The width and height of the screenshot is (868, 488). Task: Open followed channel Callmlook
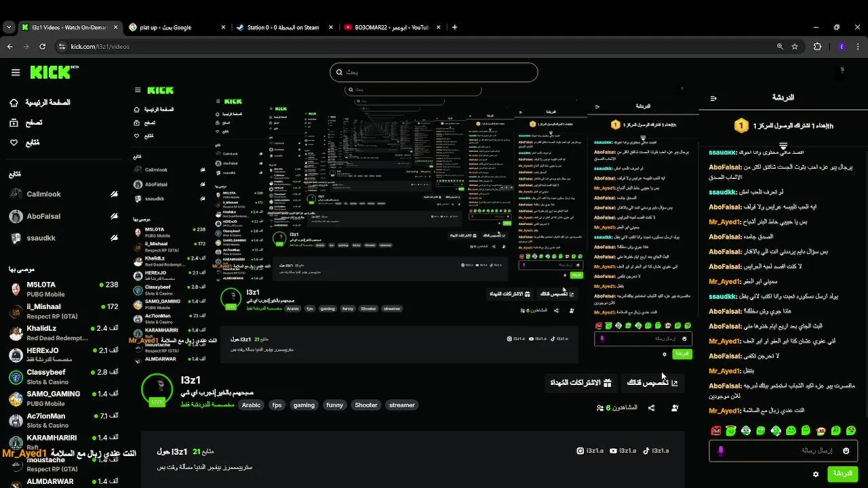coord(63,194)
